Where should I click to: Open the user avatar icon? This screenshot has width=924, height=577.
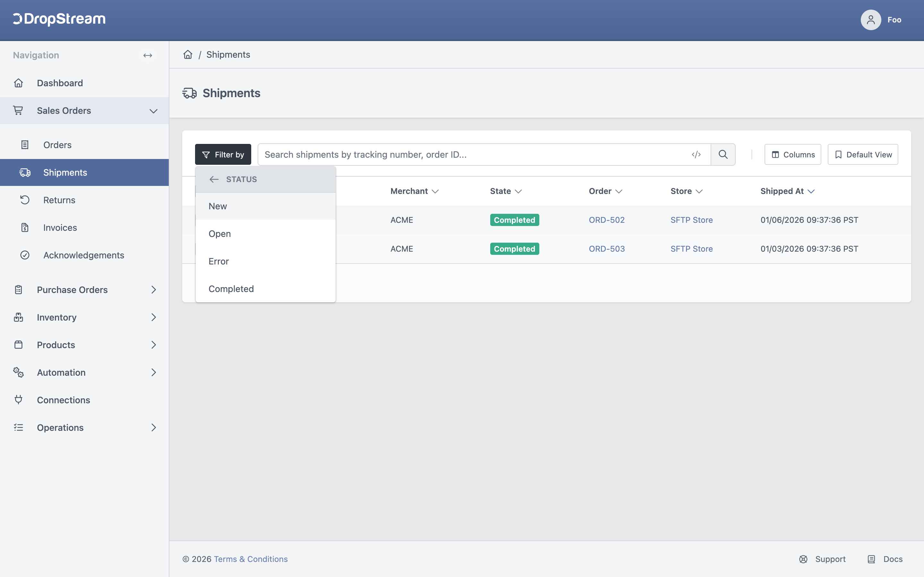(870, 20)
